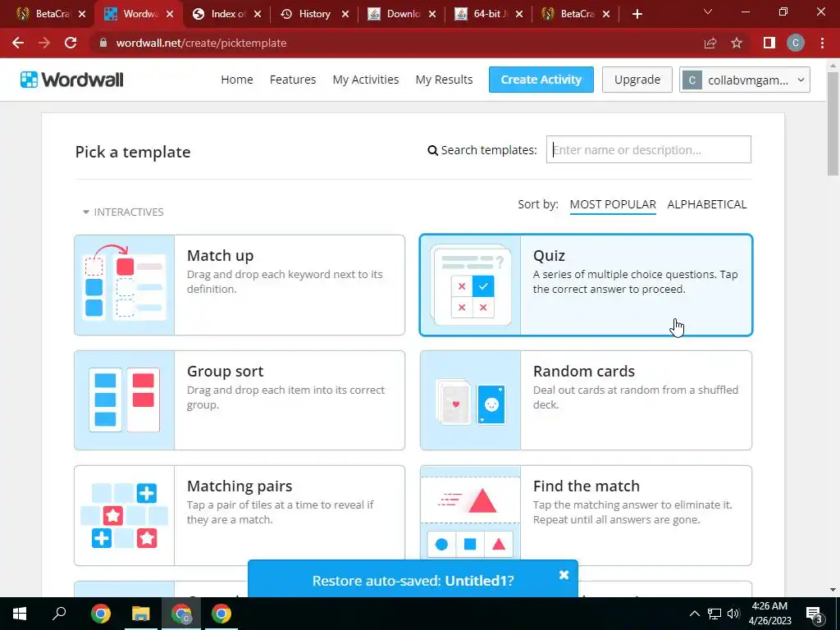The image size is (840, 630).
Task: Click the padlock site info icon
Action: pos(103,43)
